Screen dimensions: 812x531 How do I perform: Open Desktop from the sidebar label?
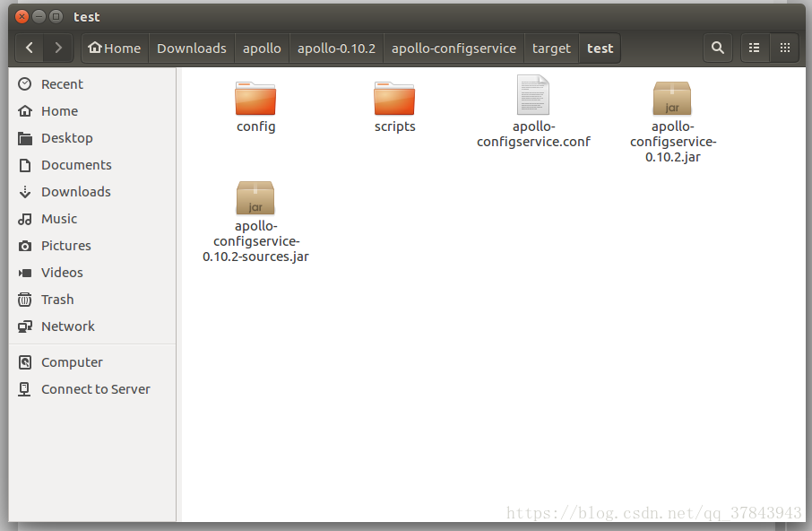pos(67,138)
